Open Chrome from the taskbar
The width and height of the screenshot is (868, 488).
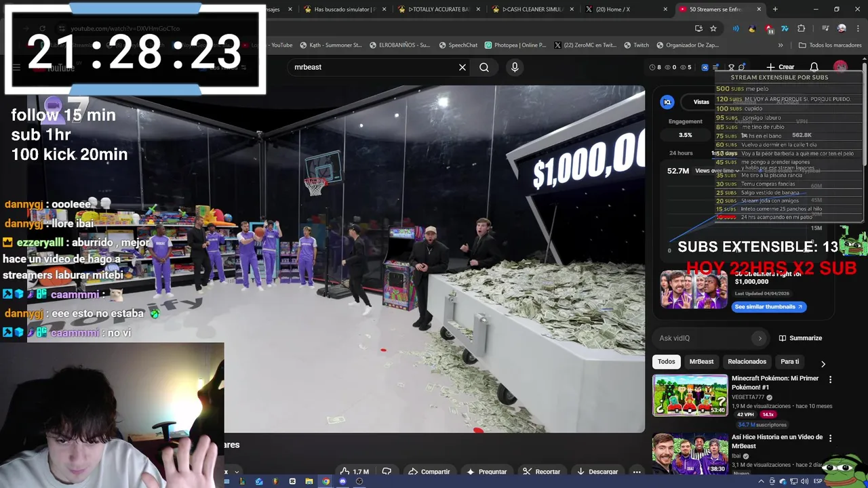point(325,481)
